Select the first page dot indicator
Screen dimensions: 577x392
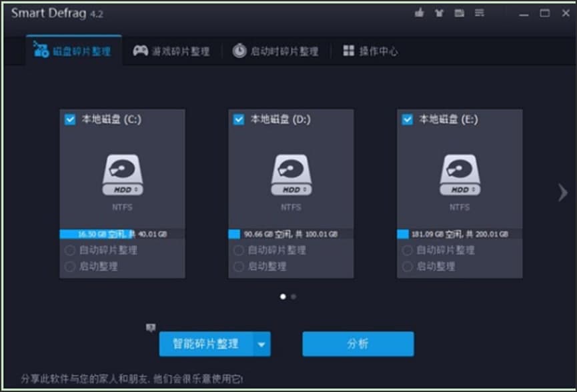[283, 297]
